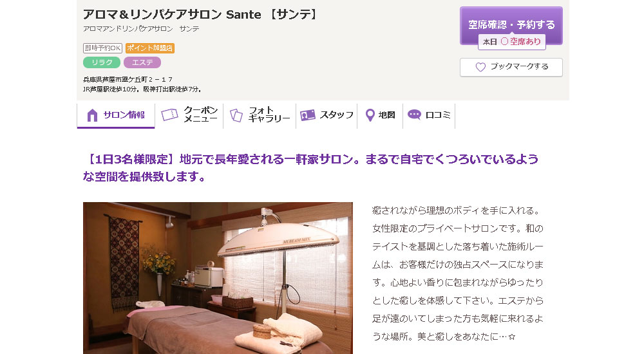This screenshot has width=644, height=354.
Task: Click the staff ID card icon
Action: click(x=308, y=115)
